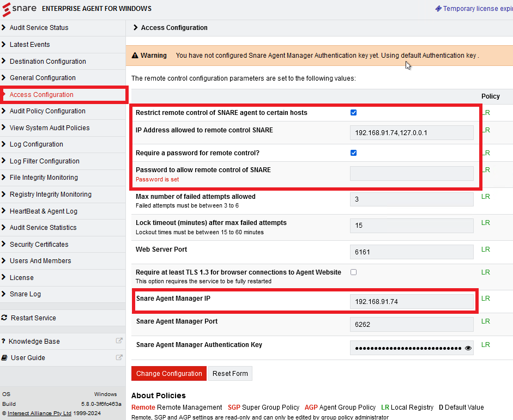The image size is (513, 420).
Task: Toggle Require a password for remote control checkbox
Action: pos(353,153)
